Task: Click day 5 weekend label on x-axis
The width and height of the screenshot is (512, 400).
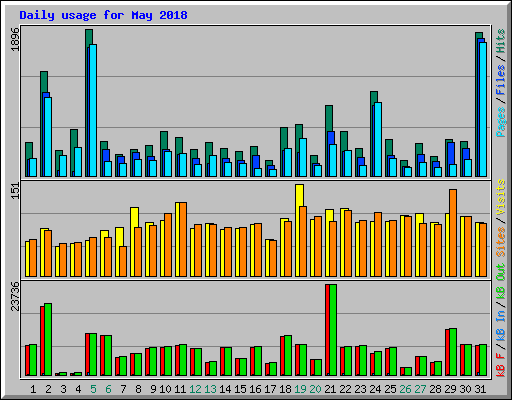Action: [x=93, y=389]
